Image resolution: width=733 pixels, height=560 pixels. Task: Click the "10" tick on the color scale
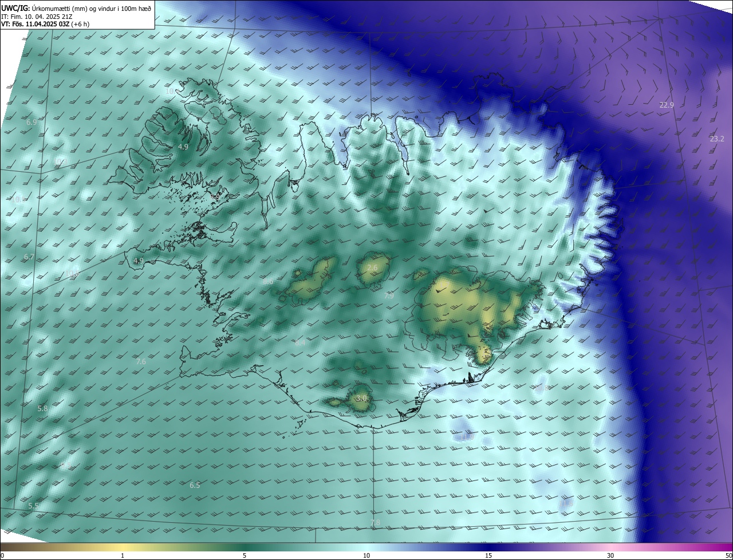(x=366, y=555)
